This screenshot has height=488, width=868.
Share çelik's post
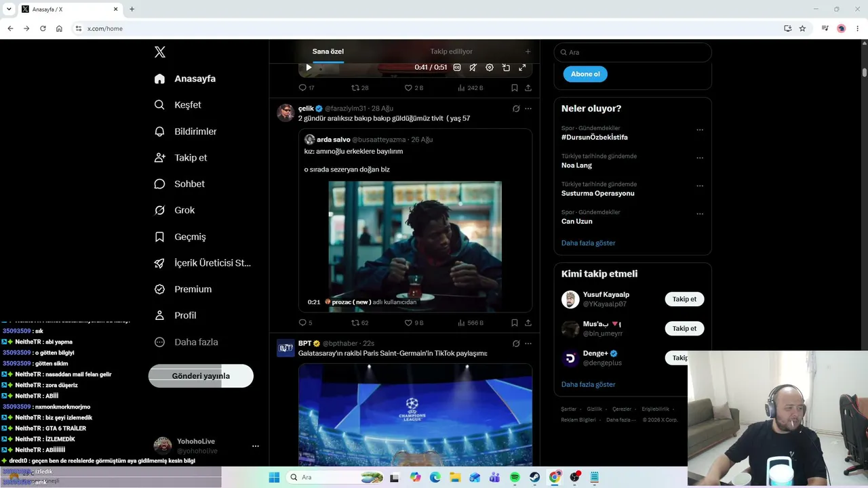tap(528, 323)
